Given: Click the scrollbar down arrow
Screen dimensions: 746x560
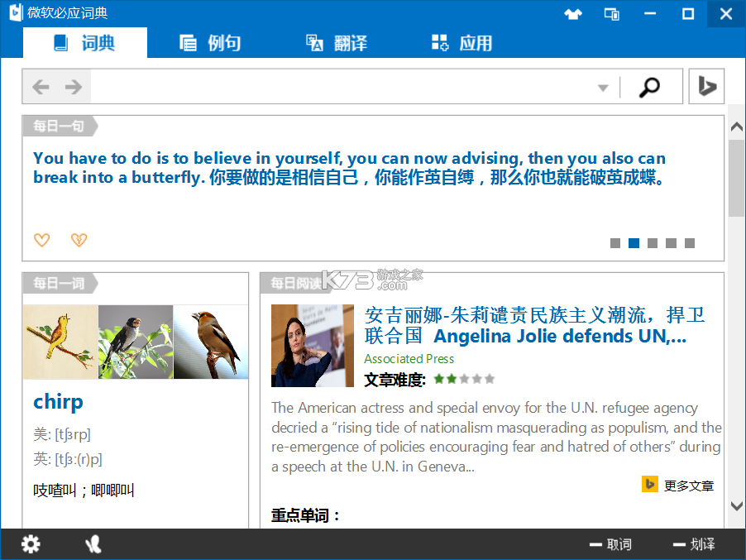Looking at the screenshot, I should point(736,505).
